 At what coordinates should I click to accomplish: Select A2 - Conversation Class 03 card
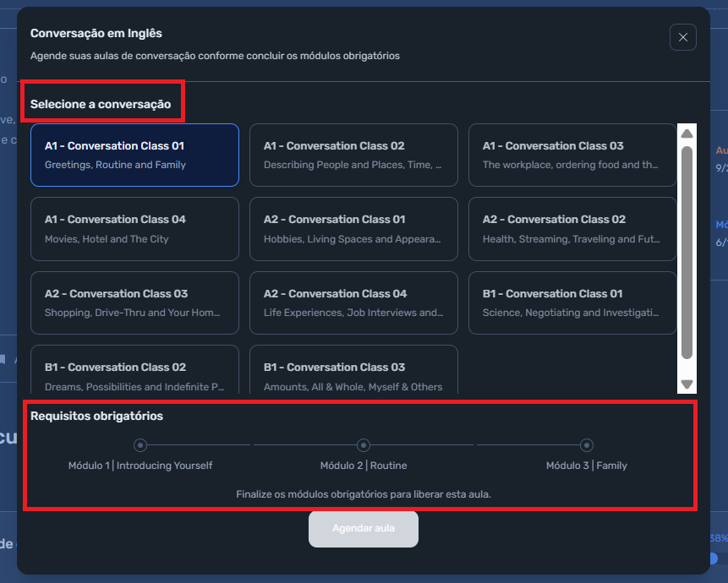[134, 302]
